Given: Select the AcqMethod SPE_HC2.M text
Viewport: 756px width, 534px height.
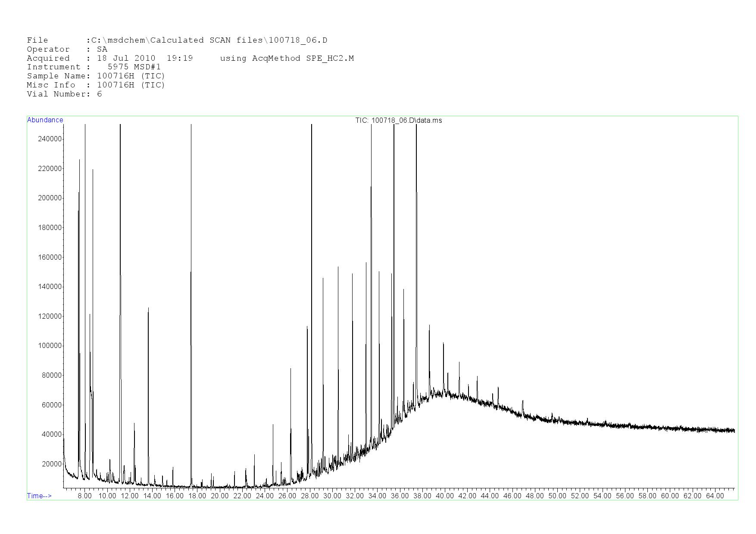Looking at the screenshot, I should (287, 59).
